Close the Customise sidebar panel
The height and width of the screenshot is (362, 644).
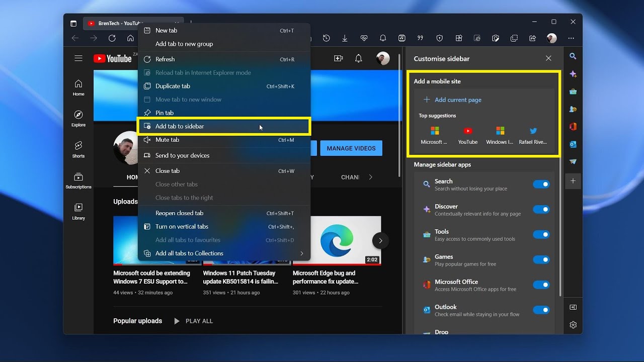click(548, 58)
